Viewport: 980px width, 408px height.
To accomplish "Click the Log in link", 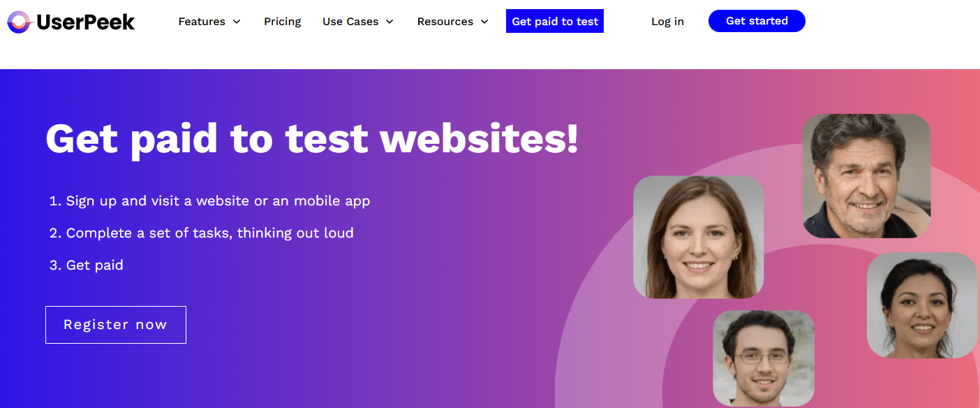I will (667, 22).
